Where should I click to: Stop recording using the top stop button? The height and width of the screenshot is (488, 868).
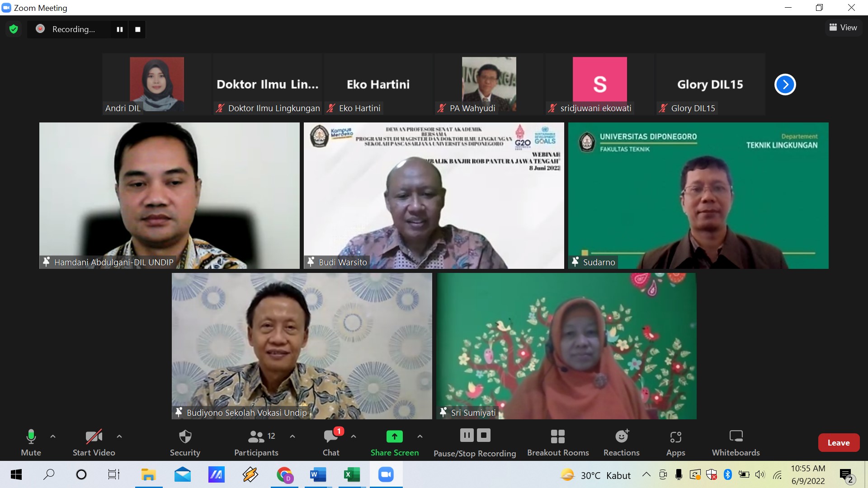pyautogui.click(x=138, y=29)
